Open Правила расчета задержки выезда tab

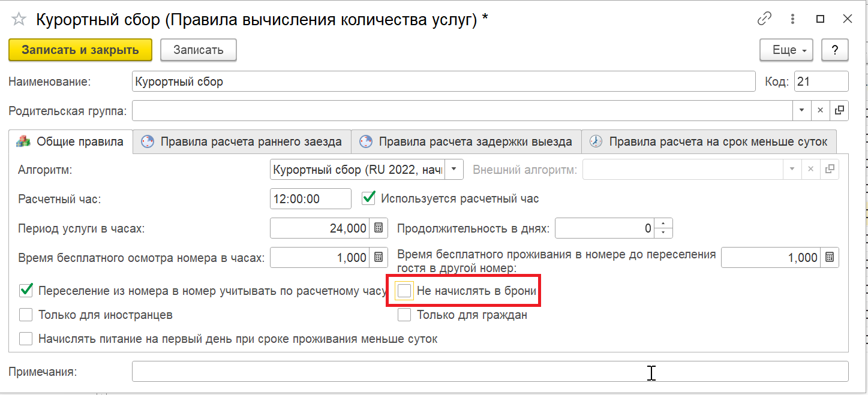pos(466,142)
